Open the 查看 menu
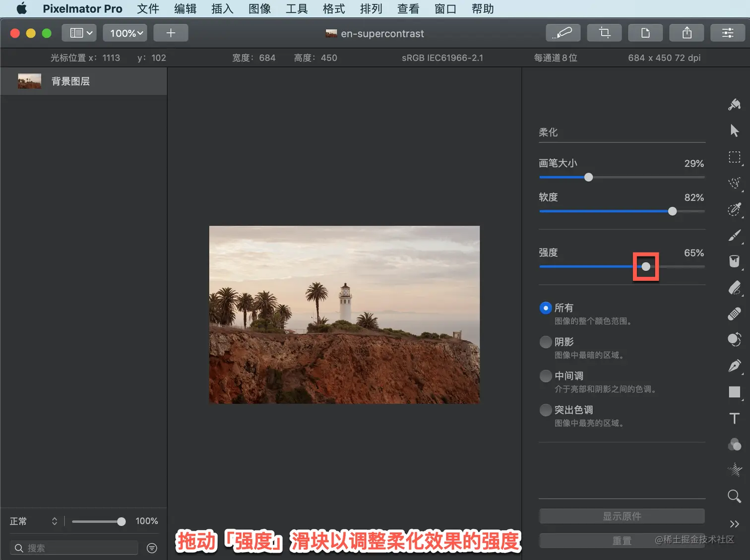This screenshot has height=560, width=750. [x=408, y=9]
